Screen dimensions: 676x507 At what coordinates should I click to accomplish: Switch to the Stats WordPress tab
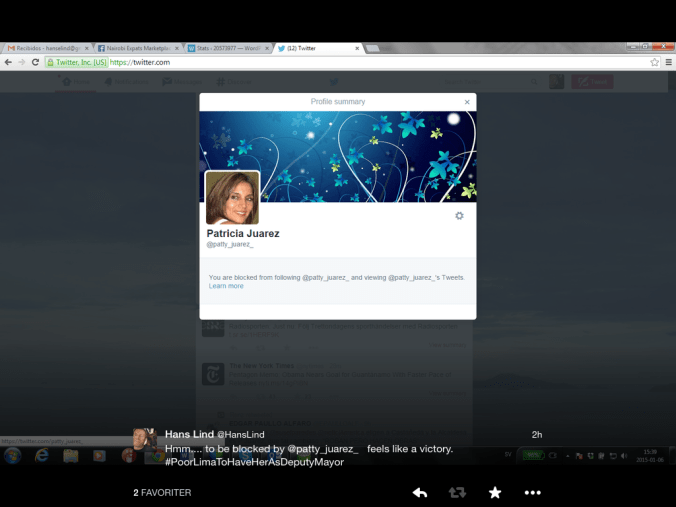pos(225,48)
